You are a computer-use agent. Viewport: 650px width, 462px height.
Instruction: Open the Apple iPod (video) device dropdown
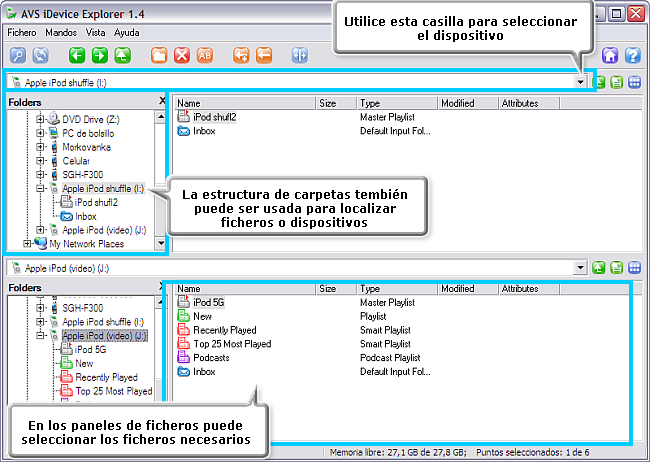coord(580,268)
